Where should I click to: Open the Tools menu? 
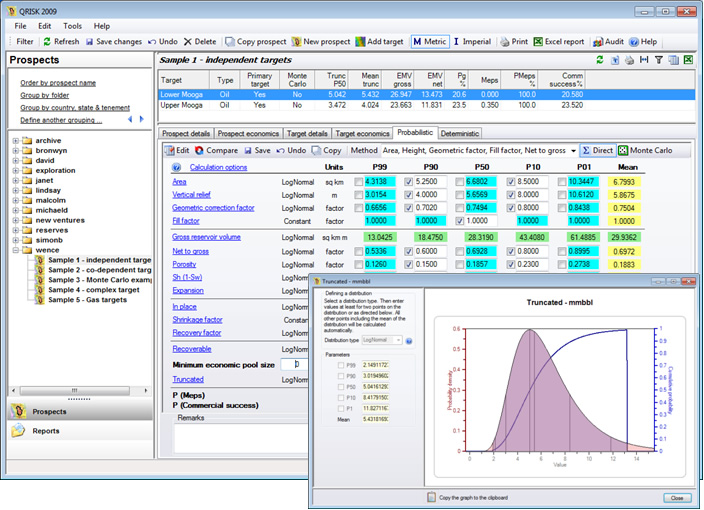(x=72, y=25)
